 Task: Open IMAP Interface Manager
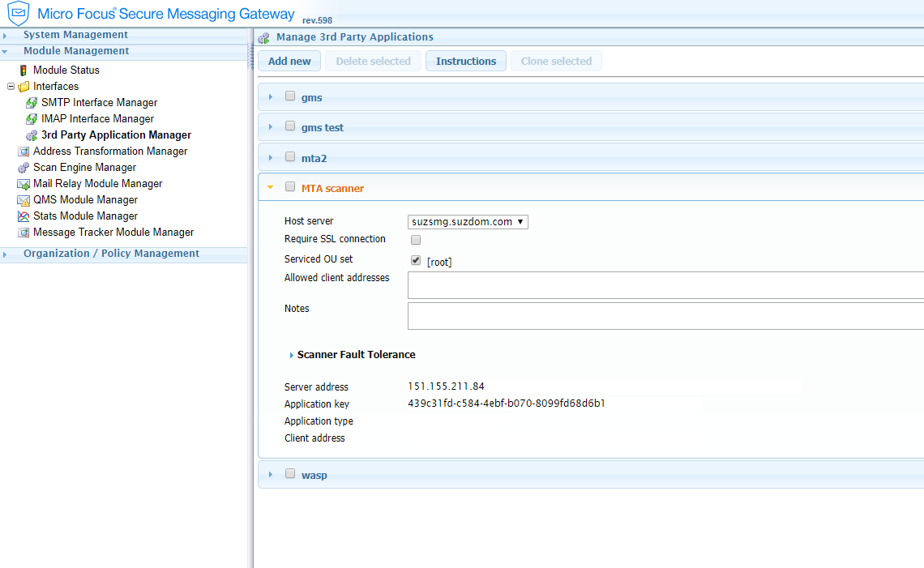[x=97, y=119]
